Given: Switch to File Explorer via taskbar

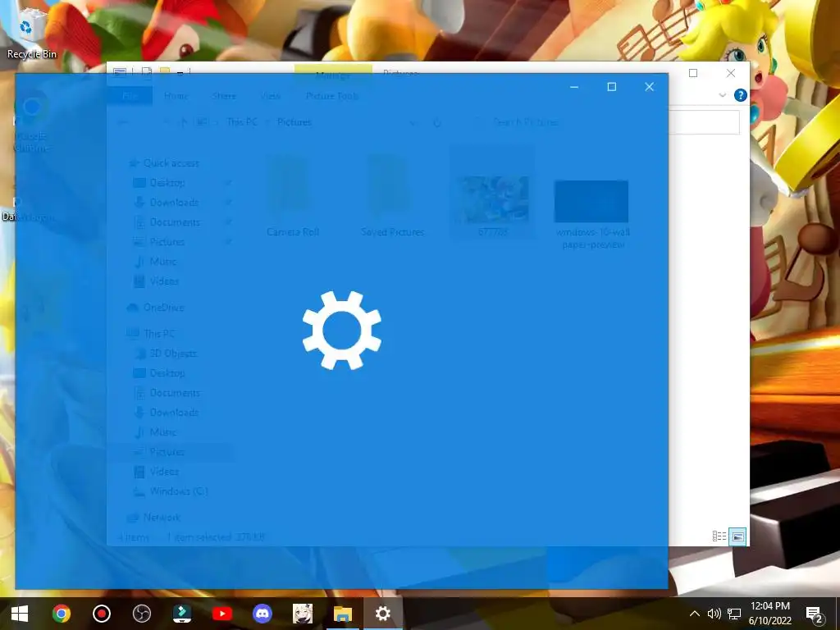Looking at the screenshot, I should click(x=343, y=614).
